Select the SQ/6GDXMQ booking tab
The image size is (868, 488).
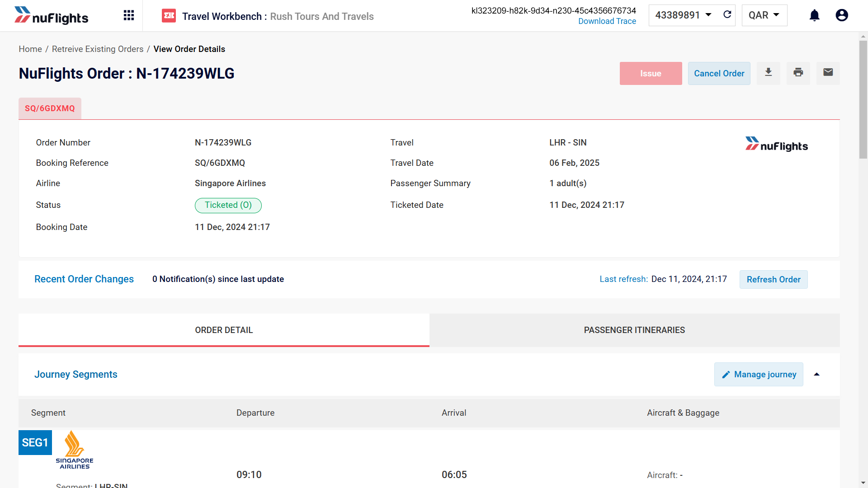[x=50, y=108]
